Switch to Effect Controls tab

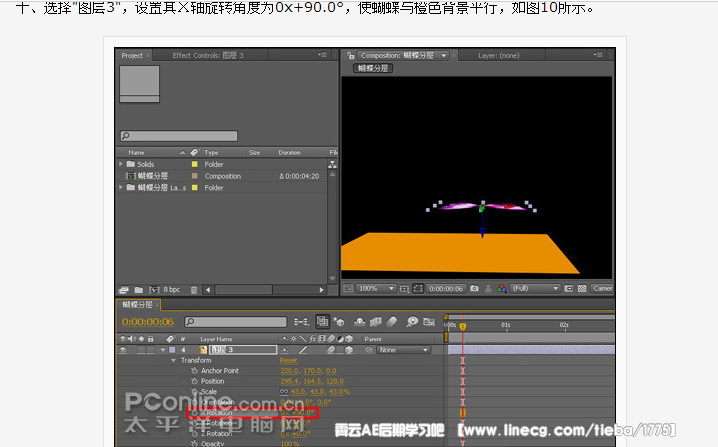208,55
